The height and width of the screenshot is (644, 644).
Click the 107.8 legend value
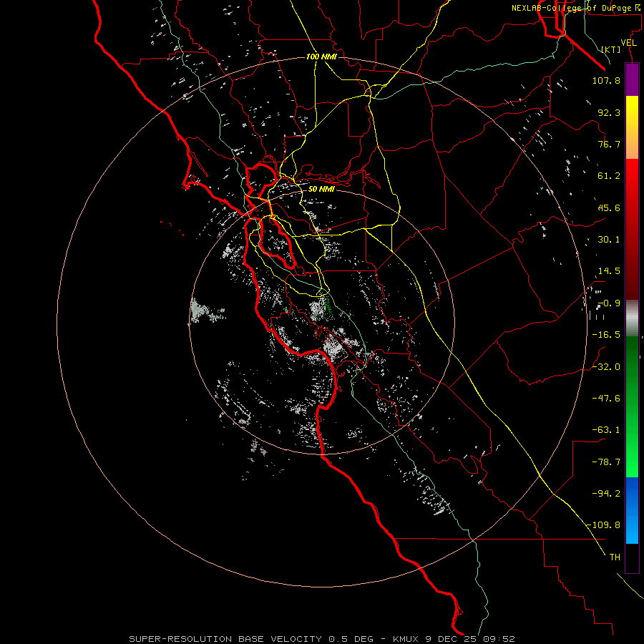[x=606, y=80]
